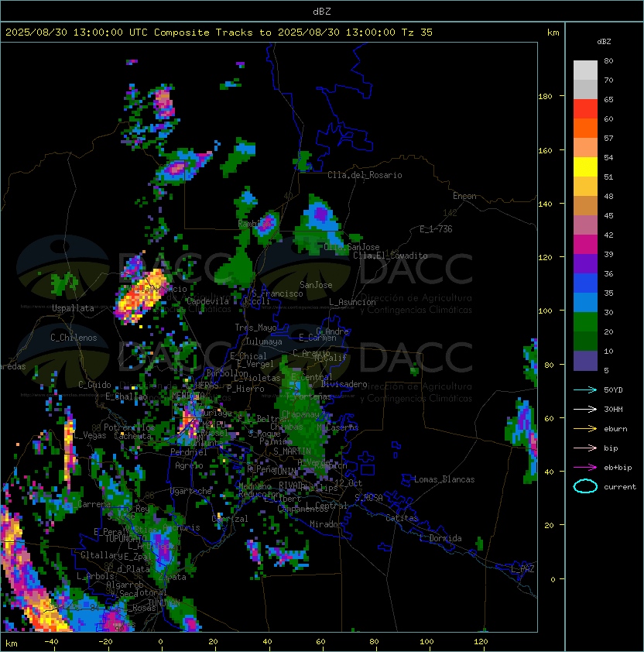Click the 'km' label at bottom left

12,643
